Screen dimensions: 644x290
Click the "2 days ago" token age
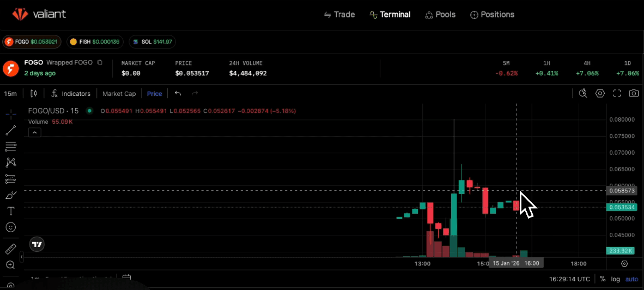40,73
